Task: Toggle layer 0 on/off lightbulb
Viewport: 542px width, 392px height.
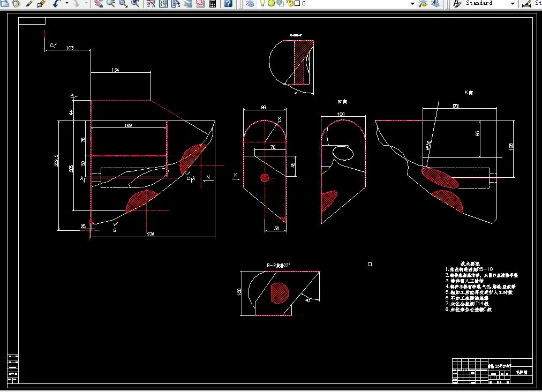Action: 263,3
